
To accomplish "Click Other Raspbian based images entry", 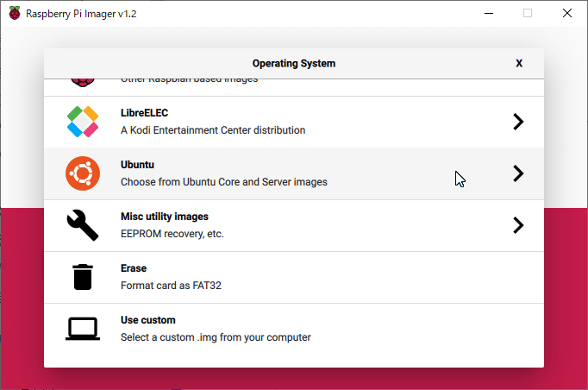I will (189, 80).
